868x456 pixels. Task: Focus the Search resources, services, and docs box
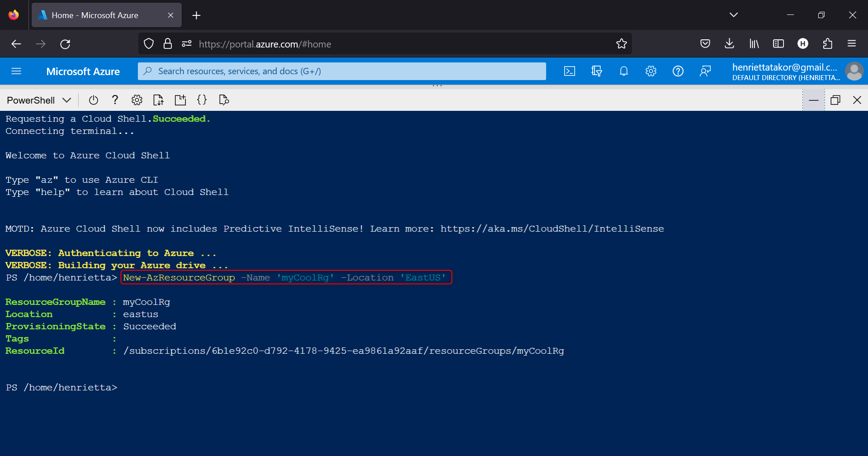coord(342,71)
